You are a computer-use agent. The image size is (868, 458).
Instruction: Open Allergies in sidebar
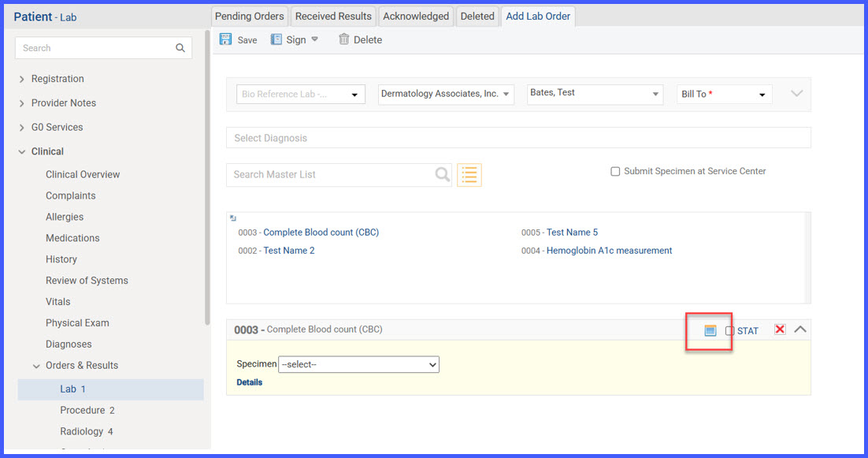(65, 217)
